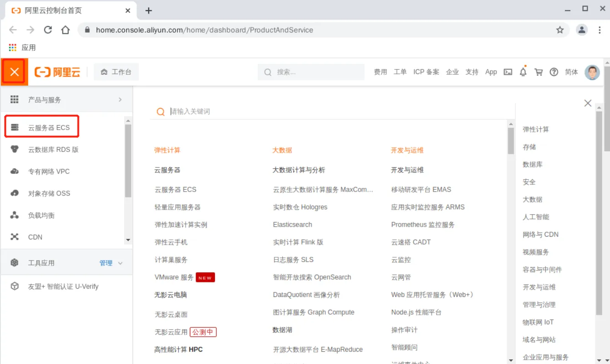Open the 工单 menu
610x364 pixels.
coord(400,72)
